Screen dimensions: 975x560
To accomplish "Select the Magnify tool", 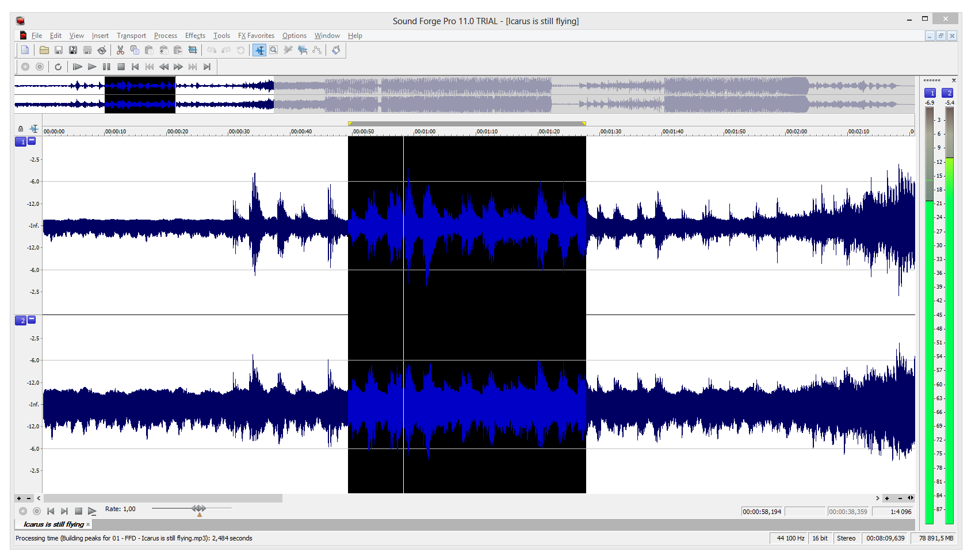I will [274, 51].
